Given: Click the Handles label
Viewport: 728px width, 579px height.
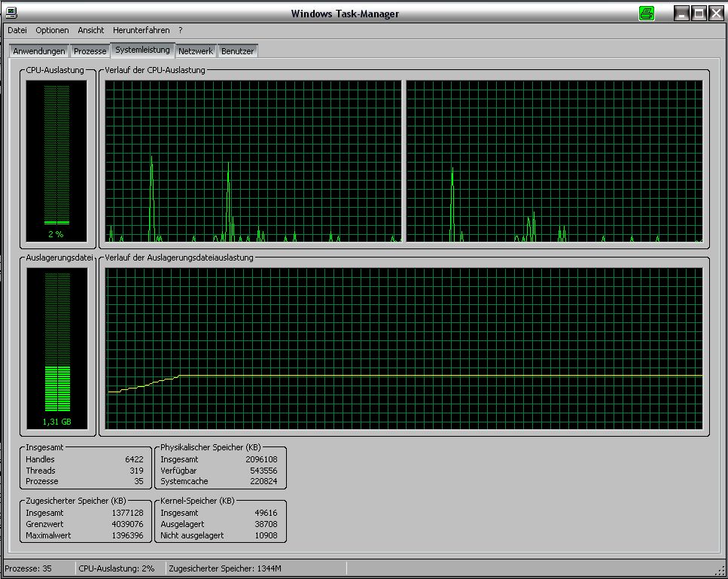Looking at the screenshot, I should click(40, 459).
